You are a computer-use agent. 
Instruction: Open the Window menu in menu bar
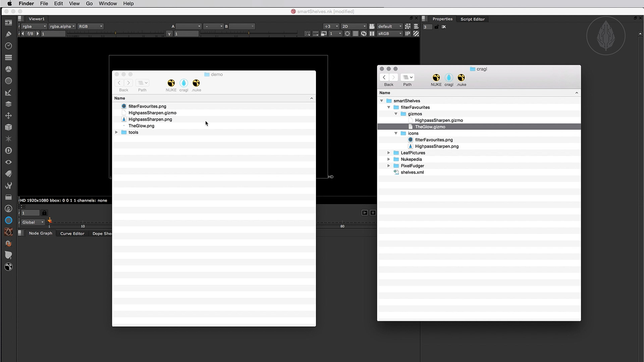[x=108, y=3]
